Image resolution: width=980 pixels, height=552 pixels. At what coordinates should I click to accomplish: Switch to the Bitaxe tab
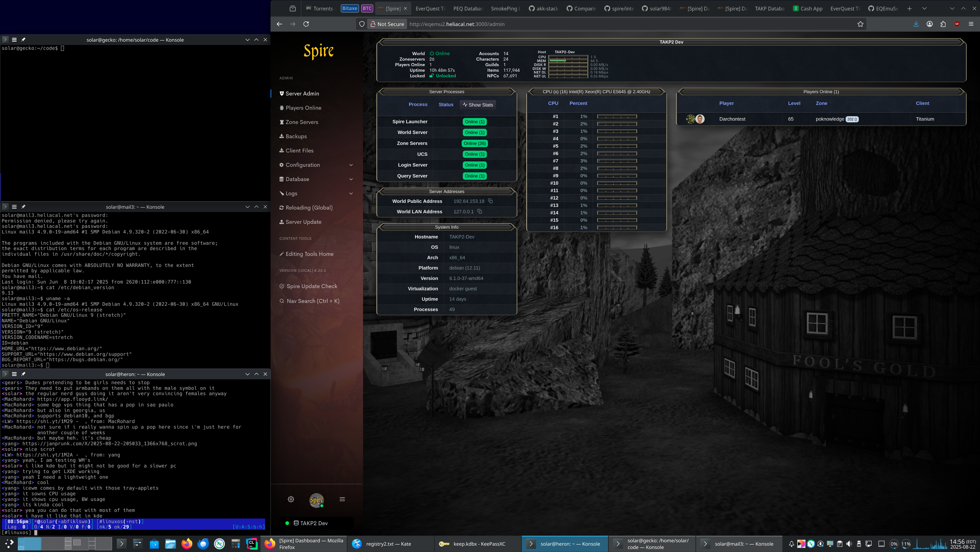coord(349,8)
